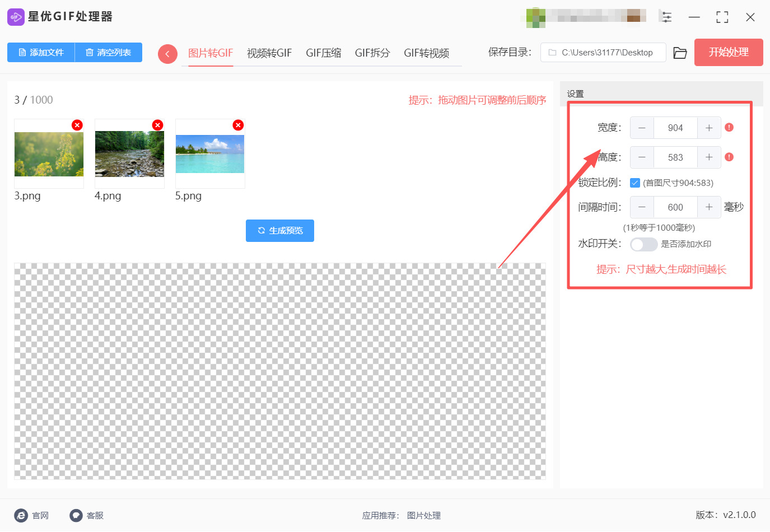Open the official website icon
770x532 pixels.
click(21, 516)
